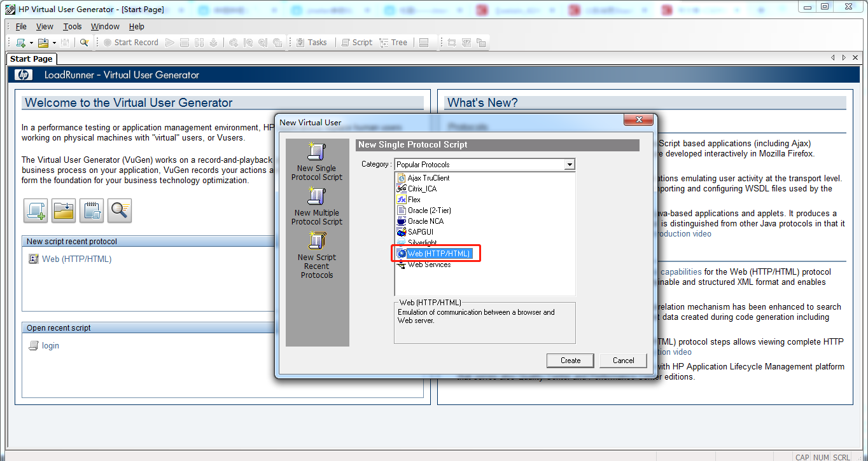The image size is (868, 461).
Task: Open the Window menu
Action: (x=105, y=27)
